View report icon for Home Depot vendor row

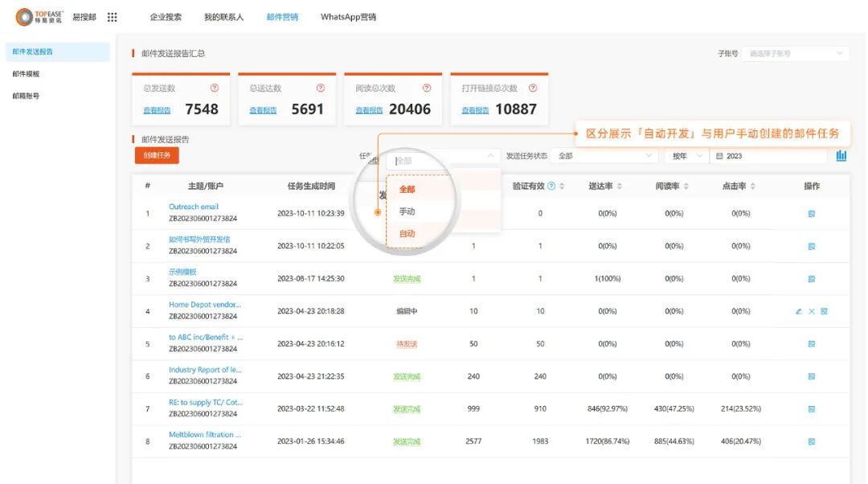point(825,312)
